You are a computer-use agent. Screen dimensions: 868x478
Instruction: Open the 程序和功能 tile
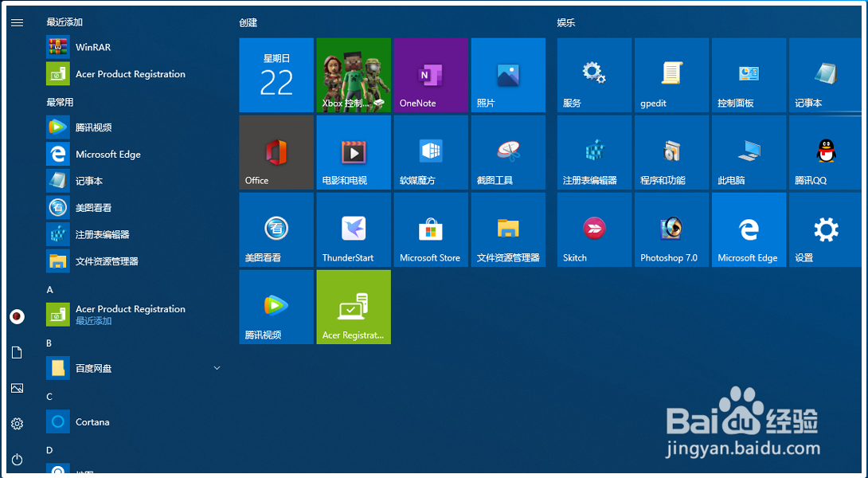(x=671, y=152)
